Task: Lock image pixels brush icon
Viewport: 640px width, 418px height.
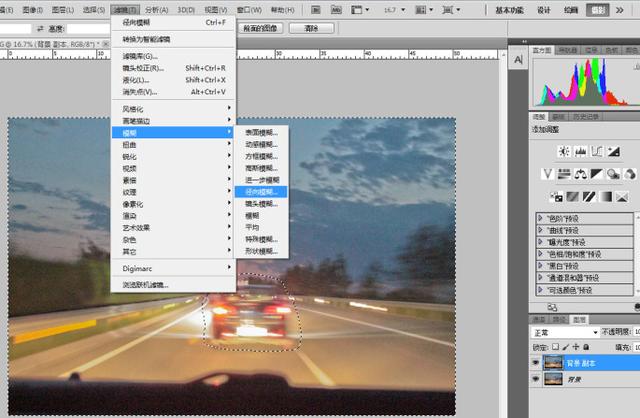Action: 566,347
